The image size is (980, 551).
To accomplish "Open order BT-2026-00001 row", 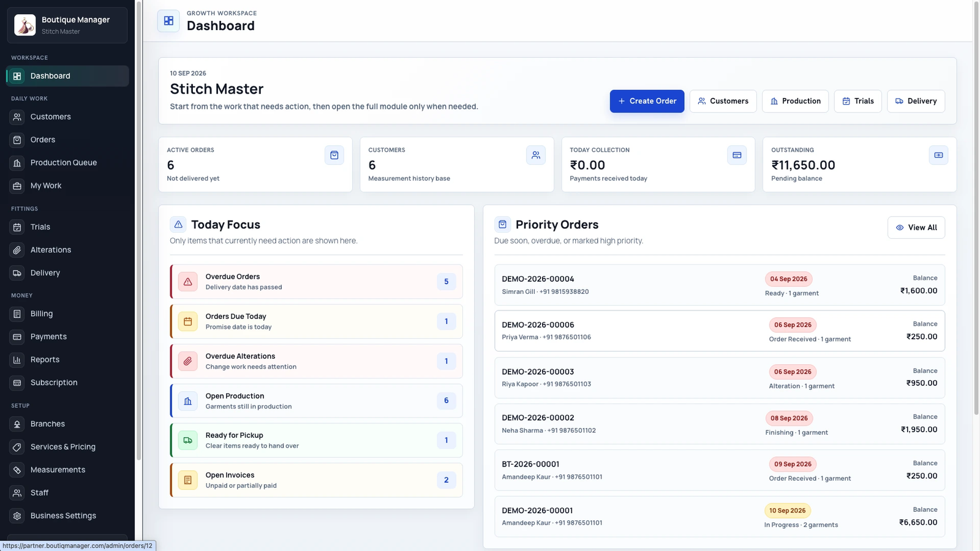I will click(720, 470).
